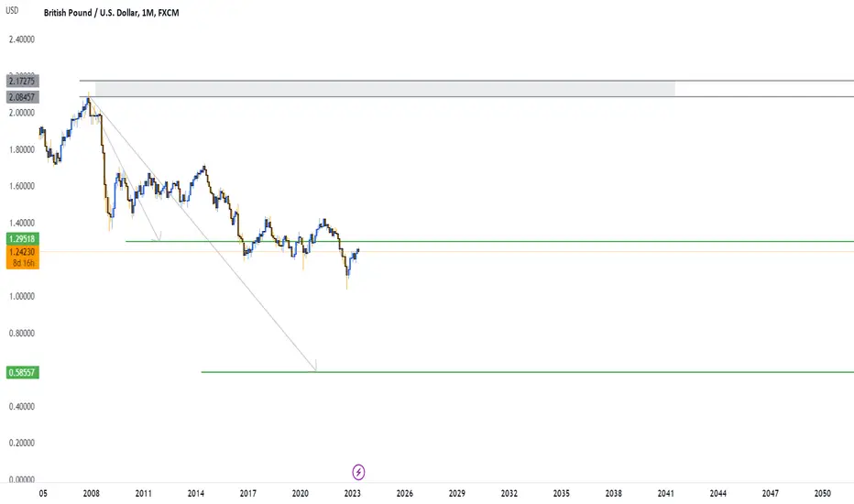854x504 pixels.
Task: Click the 2.17275 gray price label
Action: pos(22,82)
